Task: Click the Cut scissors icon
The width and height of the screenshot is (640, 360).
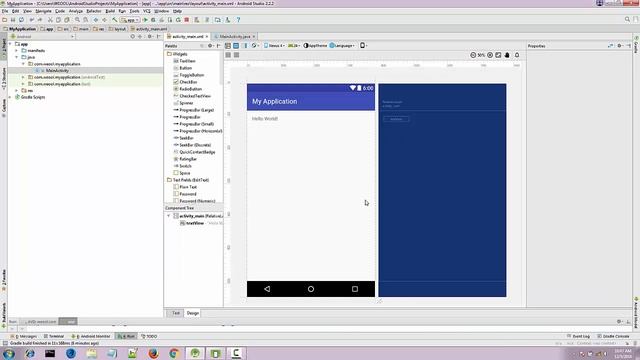Action: [x=50, y=20]
